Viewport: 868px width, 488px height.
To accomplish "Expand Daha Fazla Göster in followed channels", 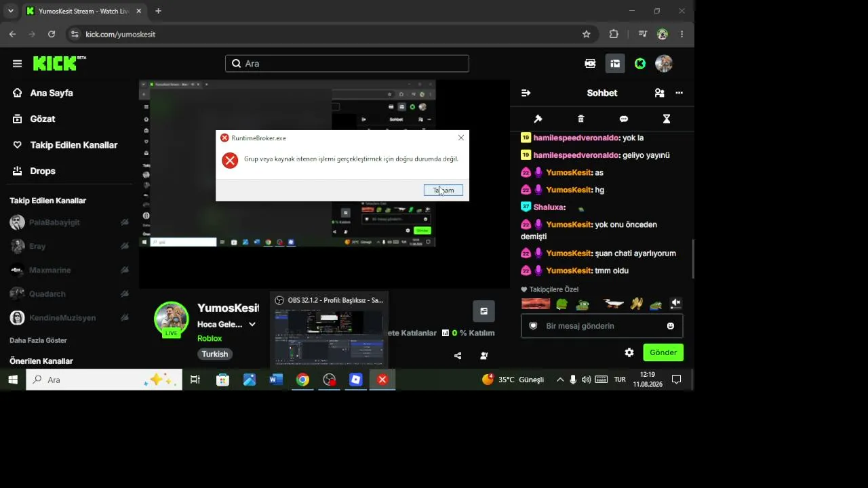I will pyautogui.click(x=38, y=340).
